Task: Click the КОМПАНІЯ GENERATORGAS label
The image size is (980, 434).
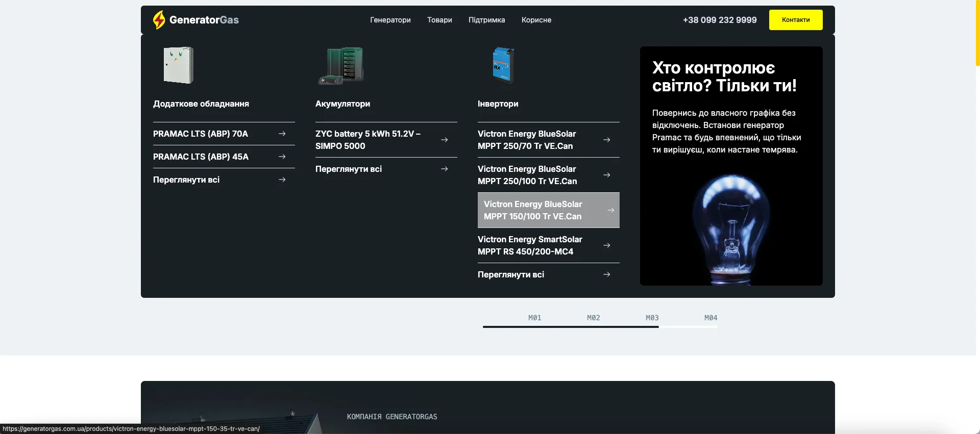Action: tap(392, 417)
